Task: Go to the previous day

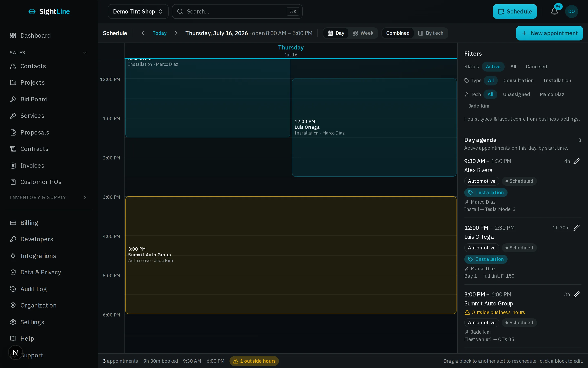Action: 143,33
